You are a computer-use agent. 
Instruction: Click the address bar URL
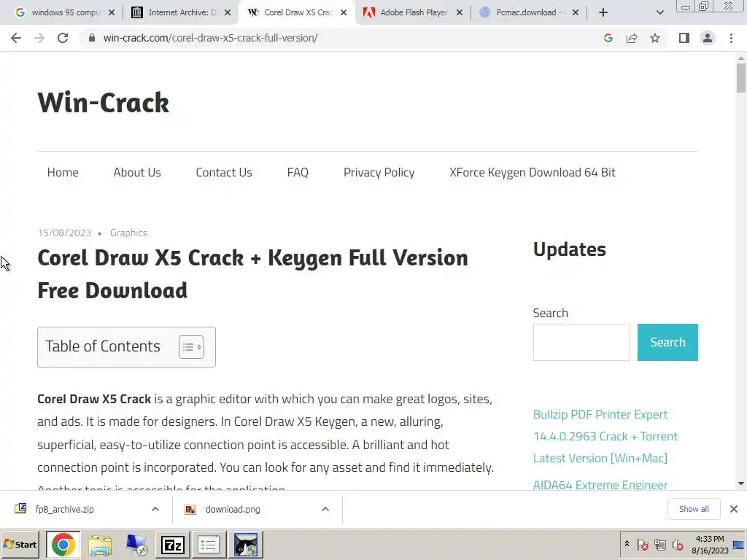(210, 38)
